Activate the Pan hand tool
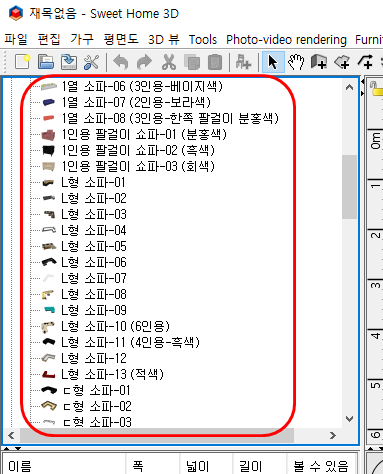This screenshot has width=383, height=474. [x=296, y=62]
